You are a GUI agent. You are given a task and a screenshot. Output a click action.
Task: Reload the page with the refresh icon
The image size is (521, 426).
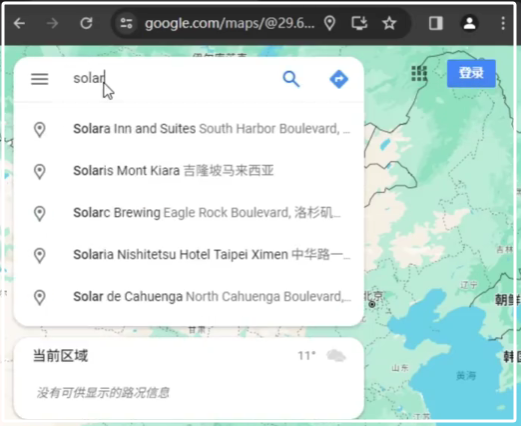click(x=86, y=23)
